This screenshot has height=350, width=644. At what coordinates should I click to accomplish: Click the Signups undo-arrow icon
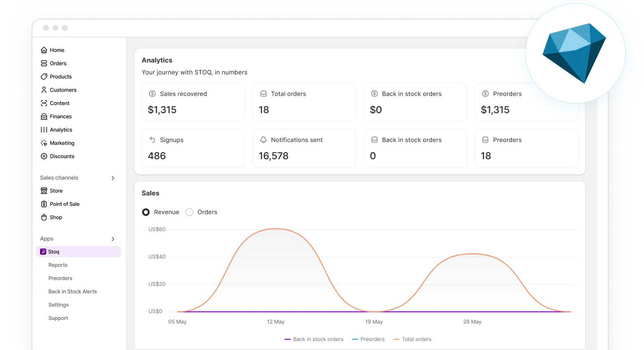(x=152, y=140)
